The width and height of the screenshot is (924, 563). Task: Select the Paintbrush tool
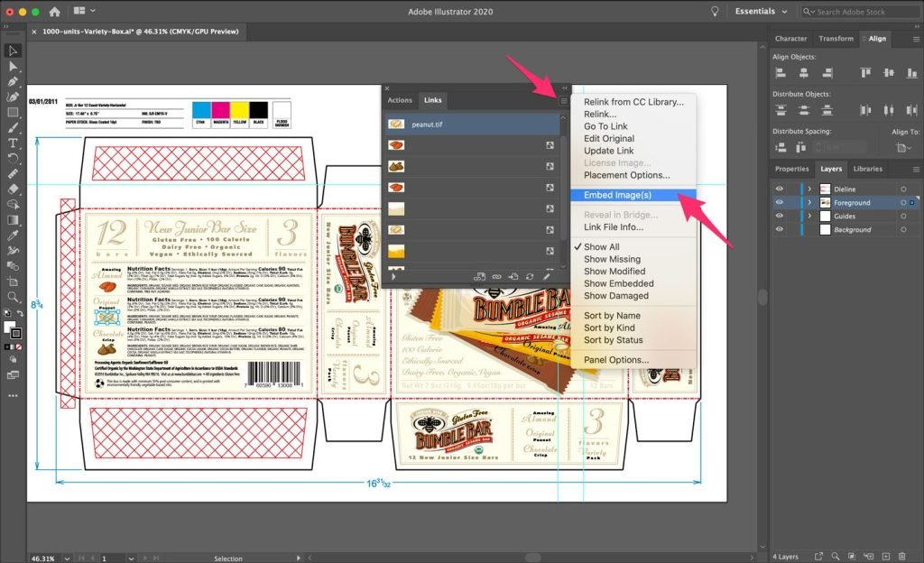pyautogui.click(x=13, y=127)
